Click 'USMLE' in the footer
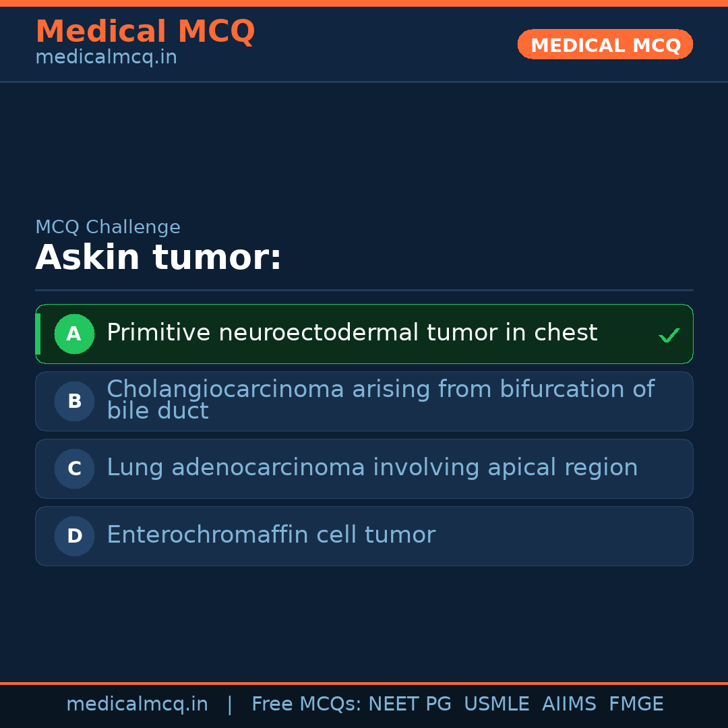This screenshot has height=728, width=728. tap(496, 704)
